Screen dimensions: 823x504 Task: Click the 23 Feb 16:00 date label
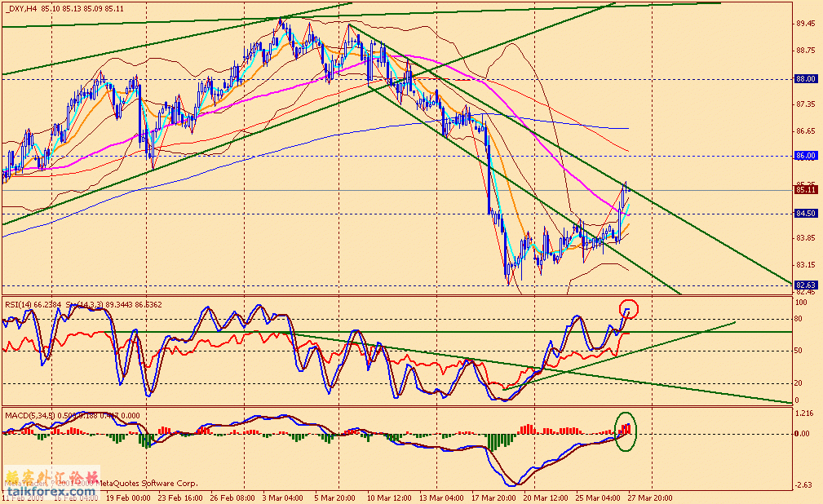(x=180, y=497)
